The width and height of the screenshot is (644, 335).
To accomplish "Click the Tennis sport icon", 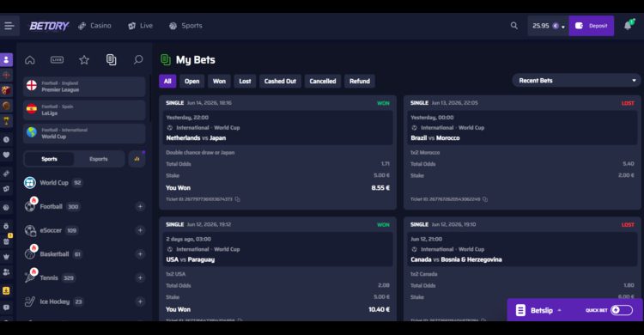I will [30, 277].
